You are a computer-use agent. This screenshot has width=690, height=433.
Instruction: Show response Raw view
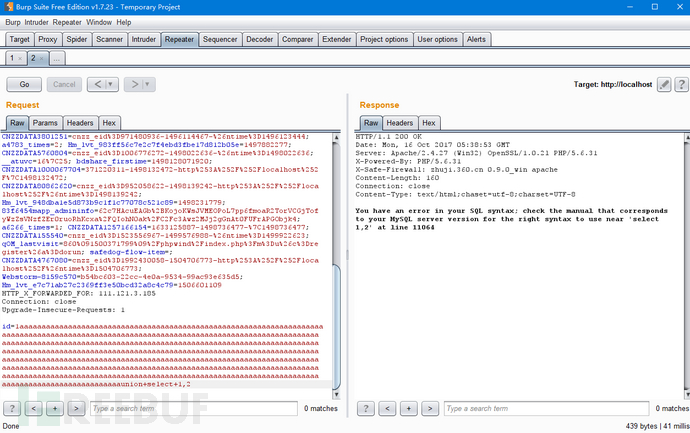pos(371,123)
